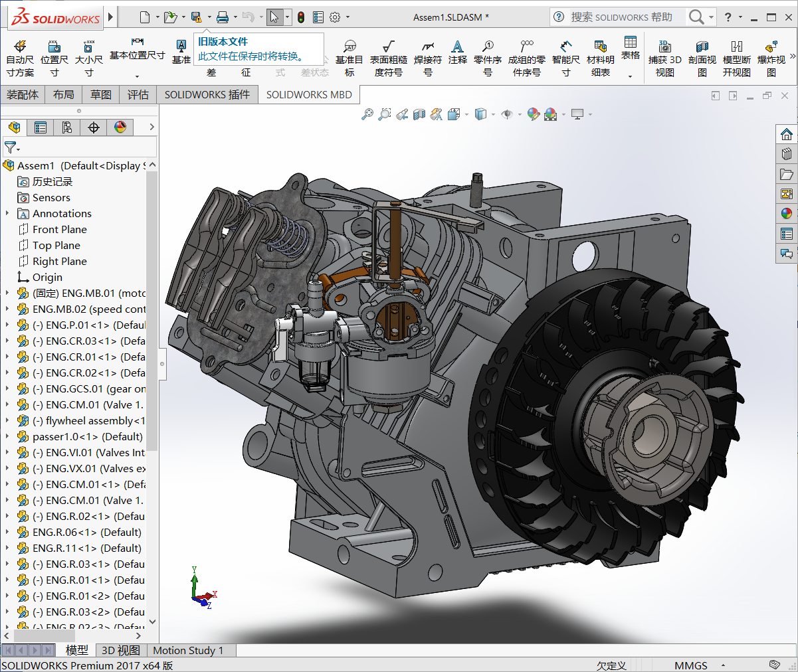Create a new document with the New icon
This screenshot has width=798, height=672.
(145, 17)
